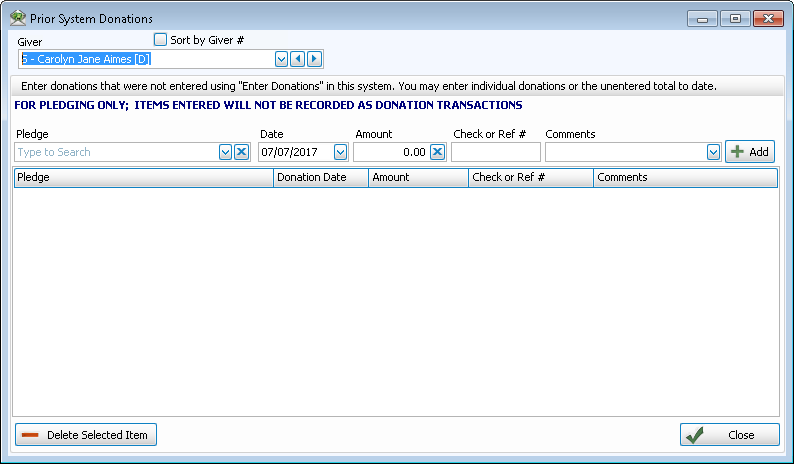Expand the Giver dropdown list
This screenshot has width=794, height=464.
pos(281,59)
